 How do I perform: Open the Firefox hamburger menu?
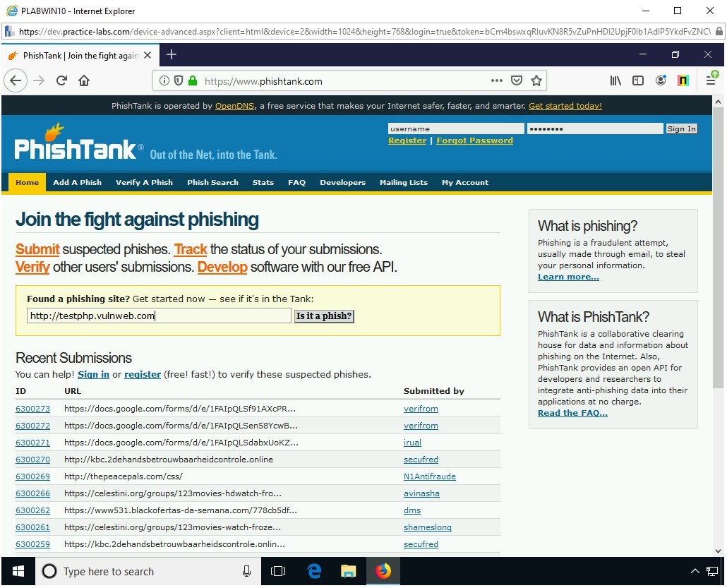(711, 80)
